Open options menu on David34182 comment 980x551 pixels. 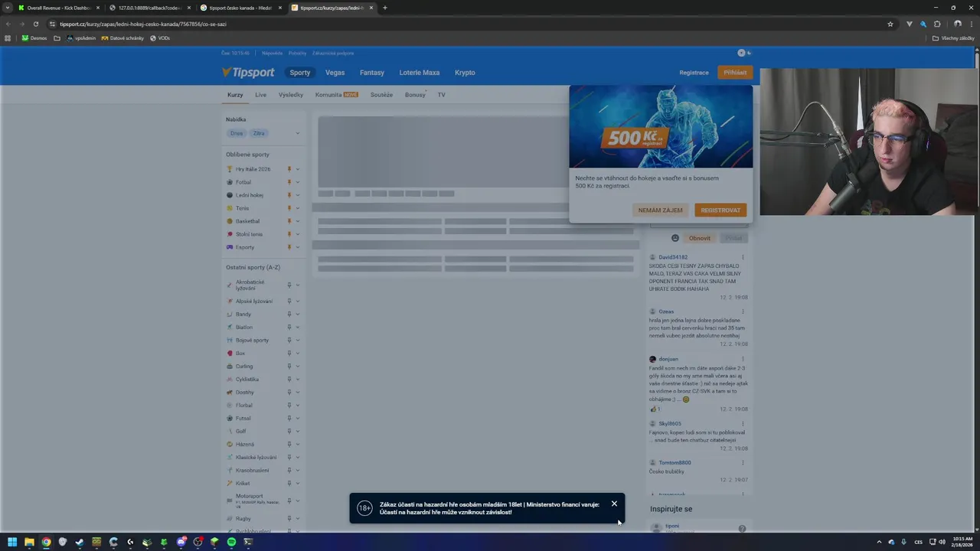click(x=743, y=257)
